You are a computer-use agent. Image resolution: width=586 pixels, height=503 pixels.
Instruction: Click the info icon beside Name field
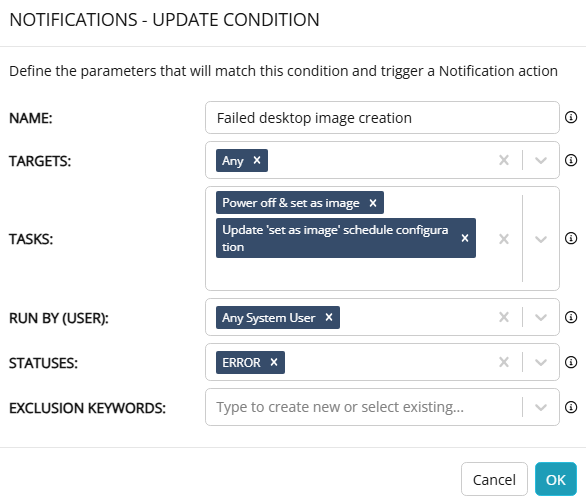tap(571, 117)
